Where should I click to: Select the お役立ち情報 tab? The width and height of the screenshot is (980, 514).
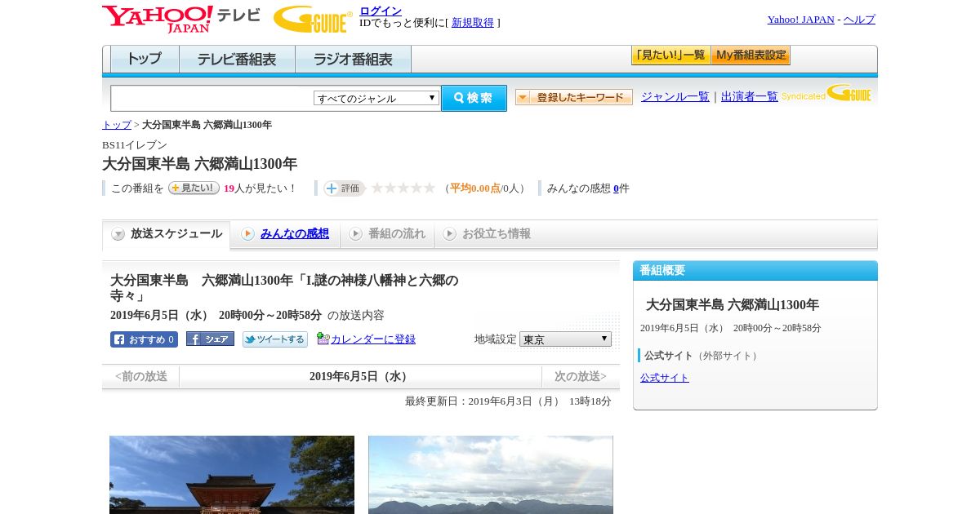[x=487, y=234]
